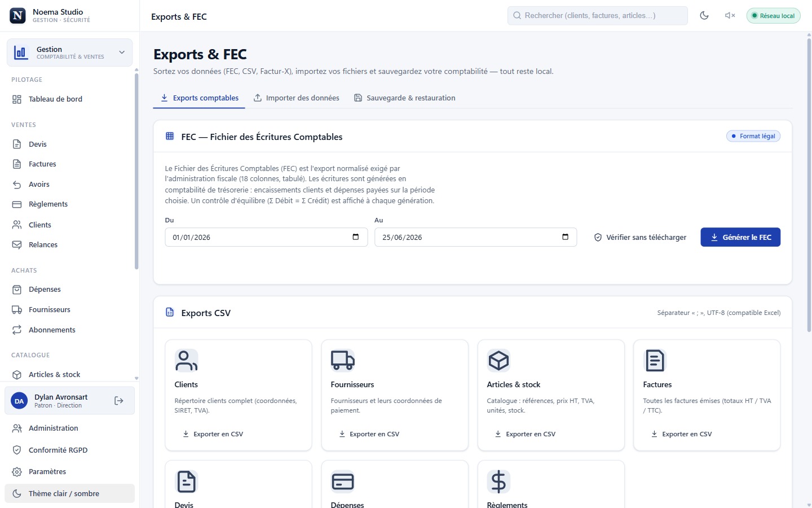Click Générer le FEC button
Image resolution: width=812 pixels, height=508 pixels.
[x=740, y=238]
